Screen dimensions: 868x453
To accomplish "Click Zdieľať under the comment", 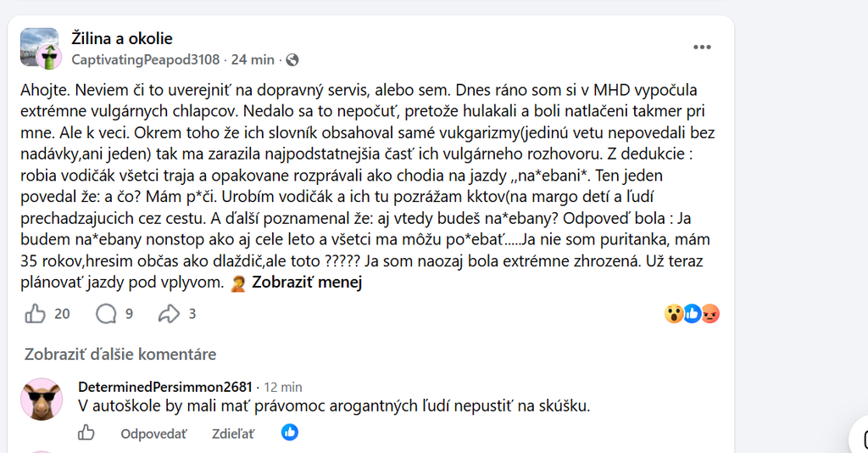I will coord(233,433).
